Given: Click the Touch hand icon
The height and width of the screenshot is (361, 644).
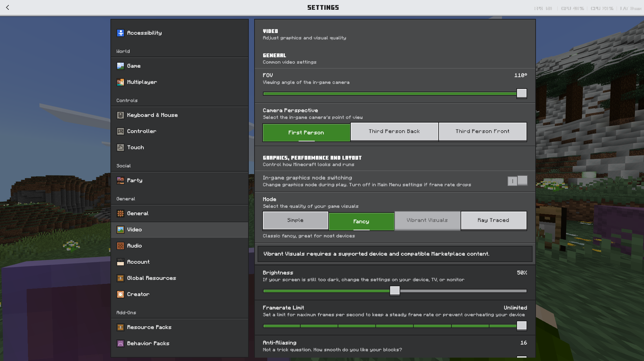Looking at the screenshot, I should click(120, 147).
